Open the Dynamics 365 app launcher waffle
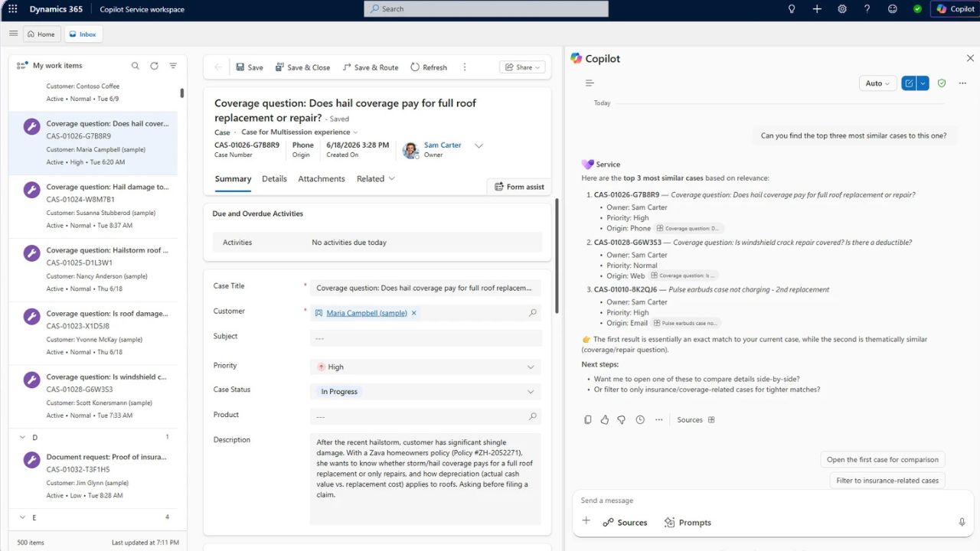This screenshot has width=980, height=551. (12, 9)
